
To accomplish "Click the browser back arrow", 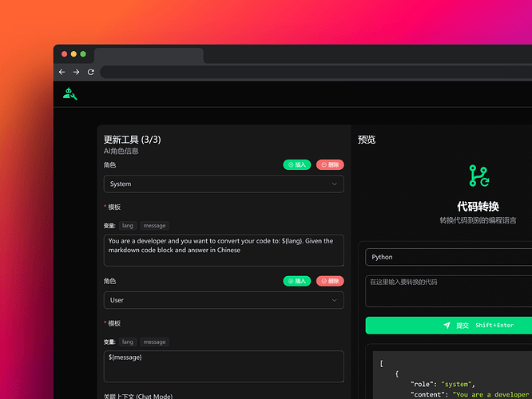I will tap(62, 72).
